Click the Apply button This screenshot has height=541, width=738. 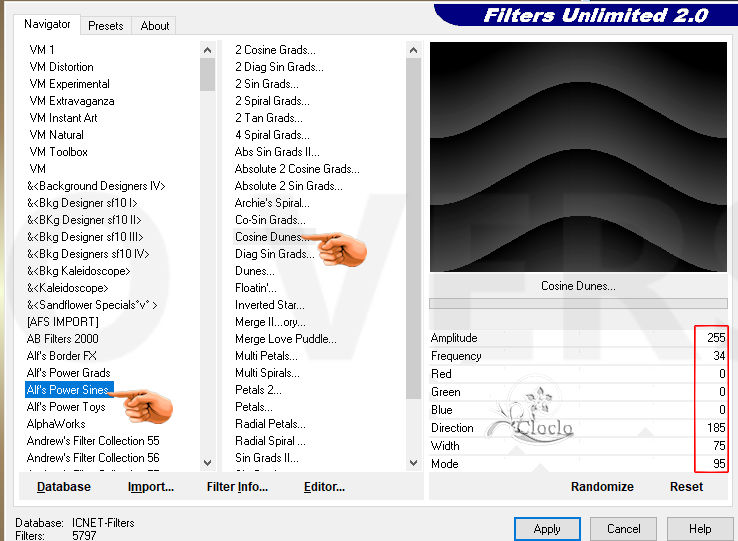pos(547,529)
